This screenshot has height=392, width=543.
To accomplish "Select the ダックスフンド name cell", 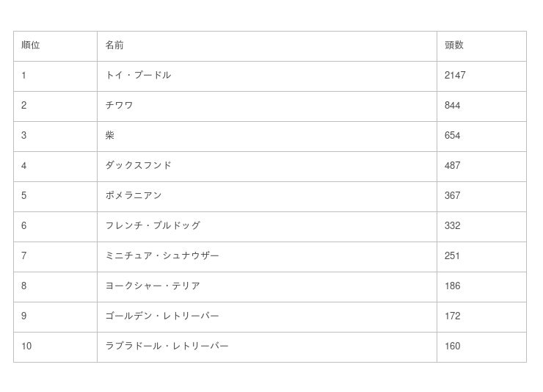I will tap(139, 166).
